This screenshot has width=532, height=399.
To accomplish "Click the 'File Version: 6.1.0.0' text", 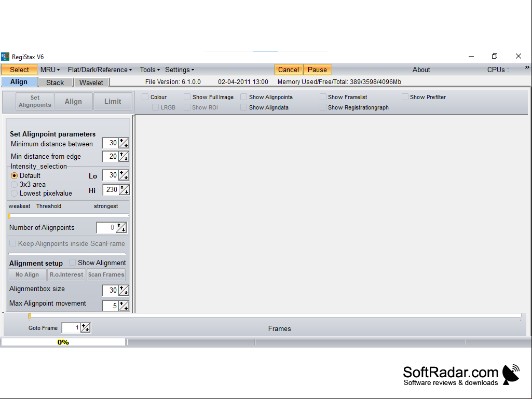I will (x=173, y=82).
